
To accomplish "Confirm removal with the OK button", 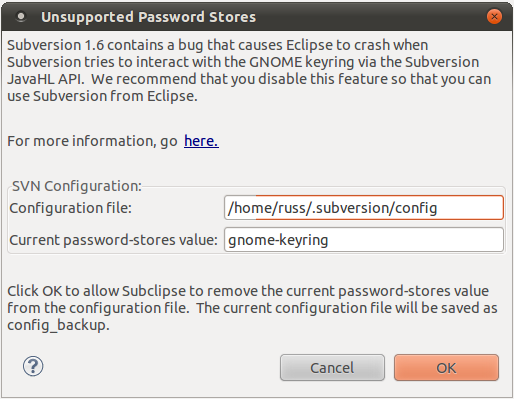I will [446, 368].
